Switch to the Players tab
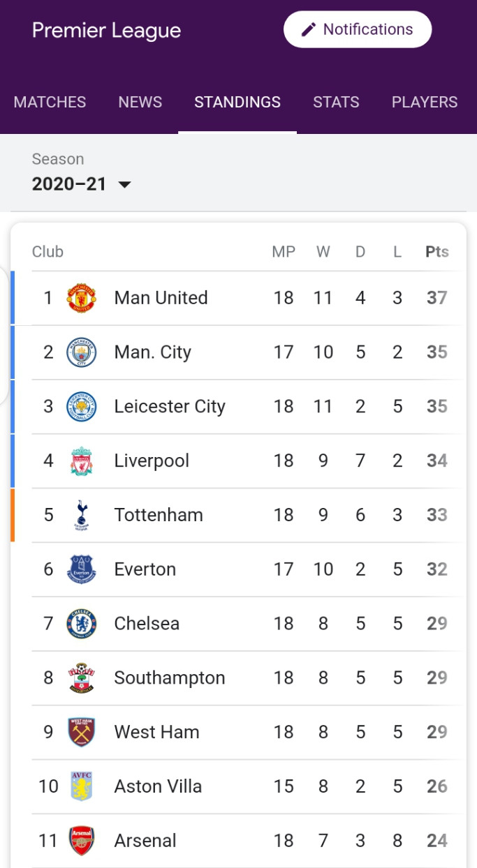 tap(425, 102)
